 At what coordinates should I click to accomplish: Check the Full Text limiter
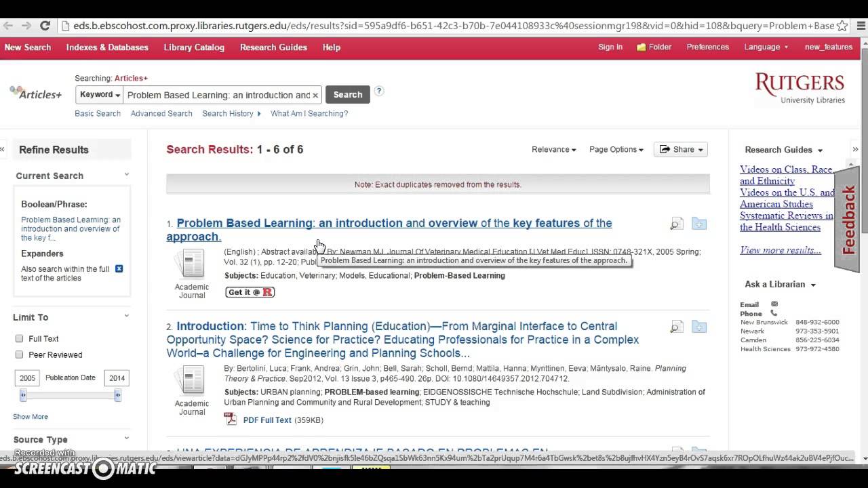click(x=19, y=338)
